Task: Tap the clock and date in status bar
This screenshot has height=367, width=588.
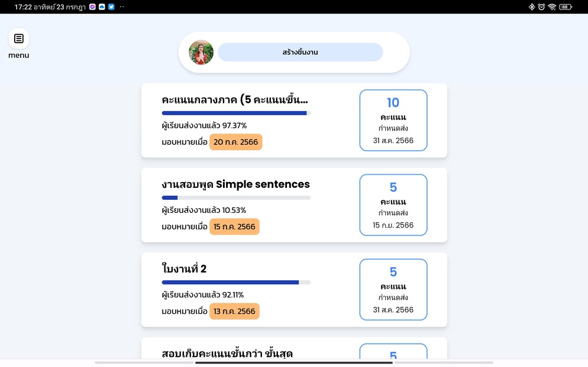Action: (50, 7)
